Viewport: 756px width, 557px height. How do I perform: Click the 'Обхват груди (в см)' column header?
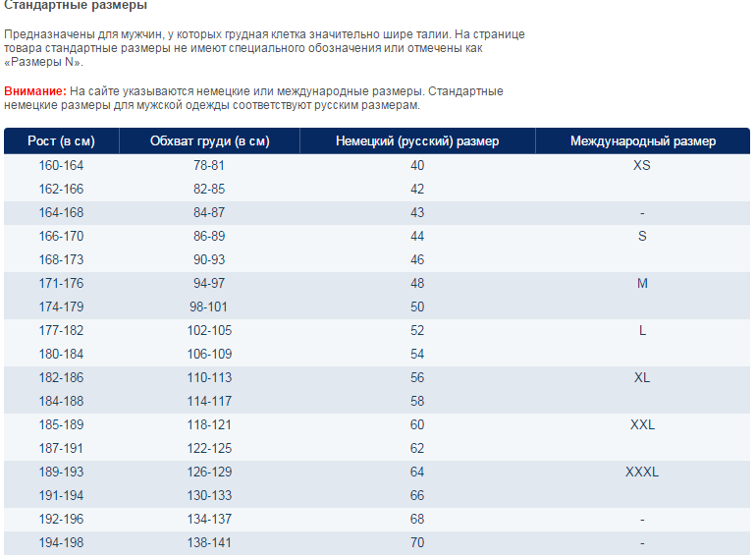coord(210,140)
